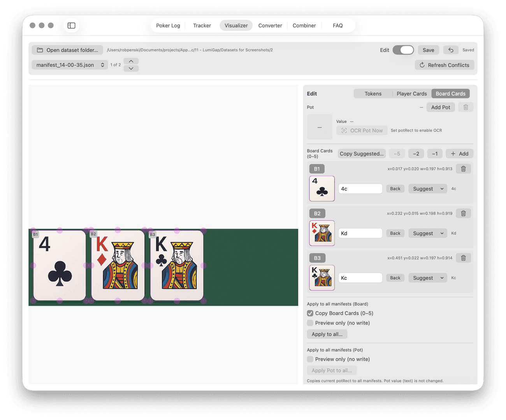
Task: Click Back button for card B2
Action: [x=395, y=233]
